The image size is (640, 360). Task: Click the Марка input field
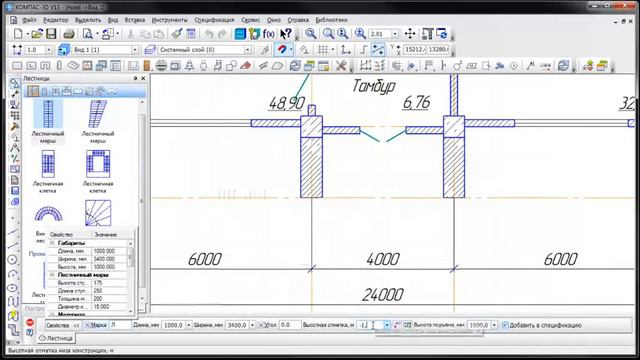tap(120, 325)
